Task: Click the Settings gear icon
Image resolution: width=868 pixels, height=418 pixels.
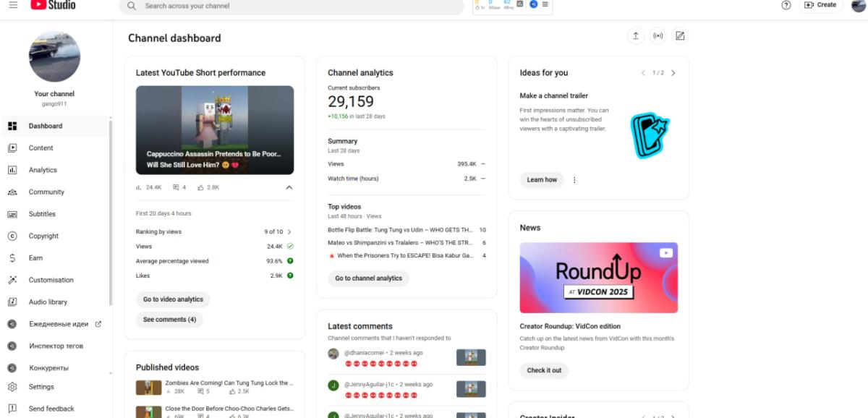Action: [x=12, y=387]
